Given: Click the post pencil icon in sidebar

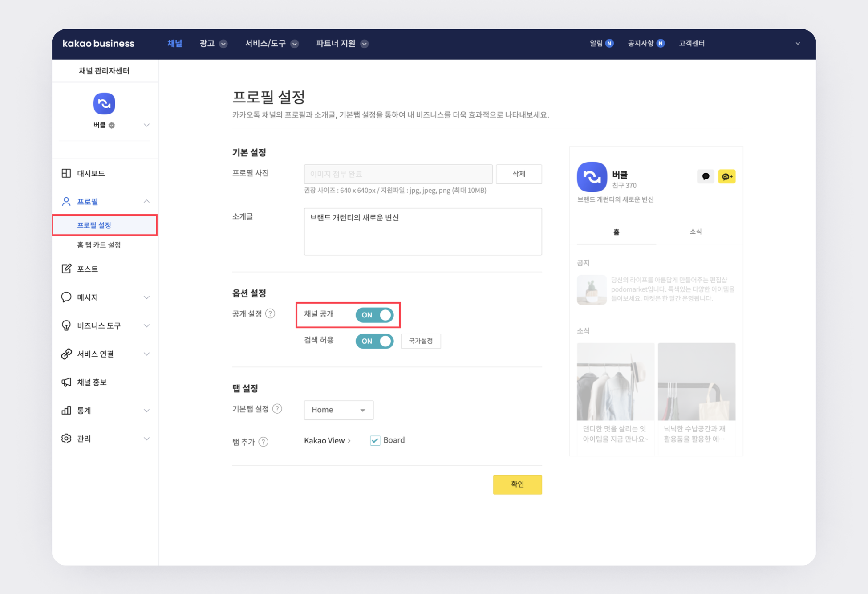Looking at the screenshot, I should (x=66, y=269).
